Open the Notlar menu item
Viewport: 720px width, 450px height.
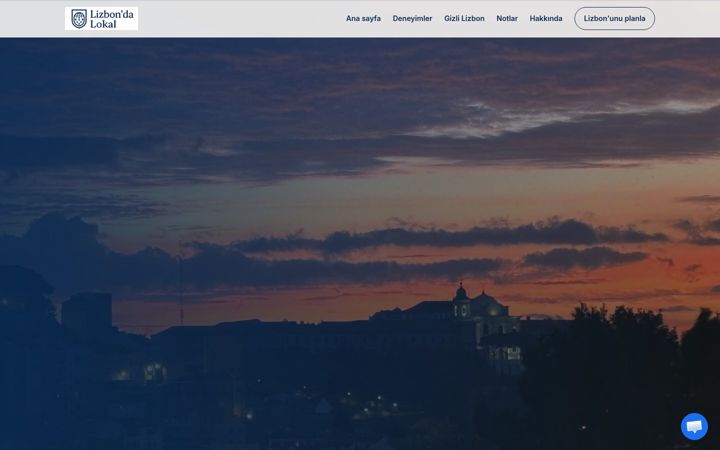point(506,18)
